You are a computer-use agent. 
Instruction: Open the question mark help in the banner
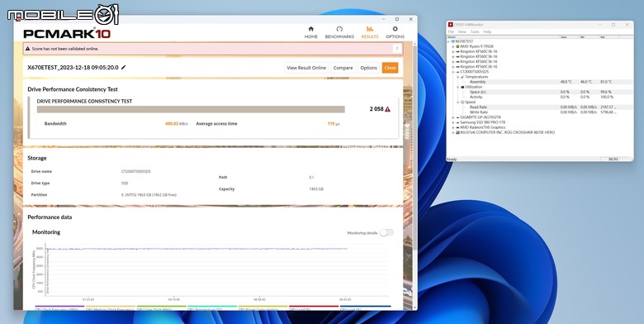(397, 49)
